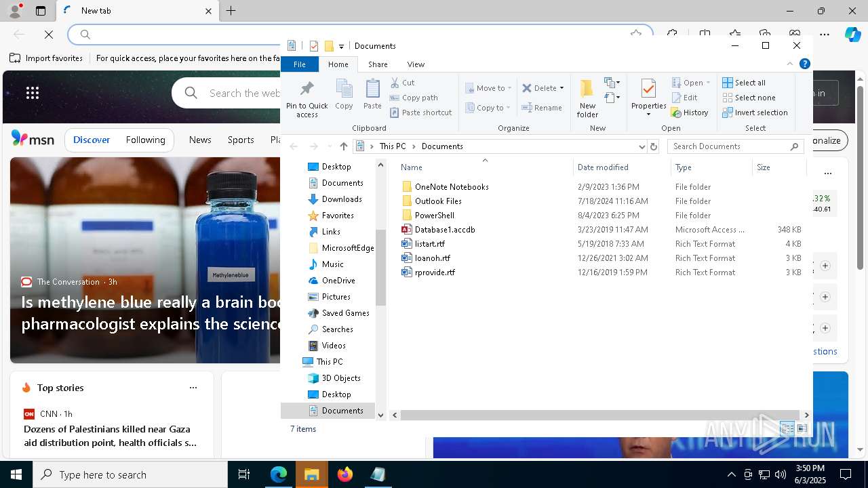868x488 pixels.
Task: Open Downloads in navigation pane
Action: pyautogui.click(x=342, y=199)
